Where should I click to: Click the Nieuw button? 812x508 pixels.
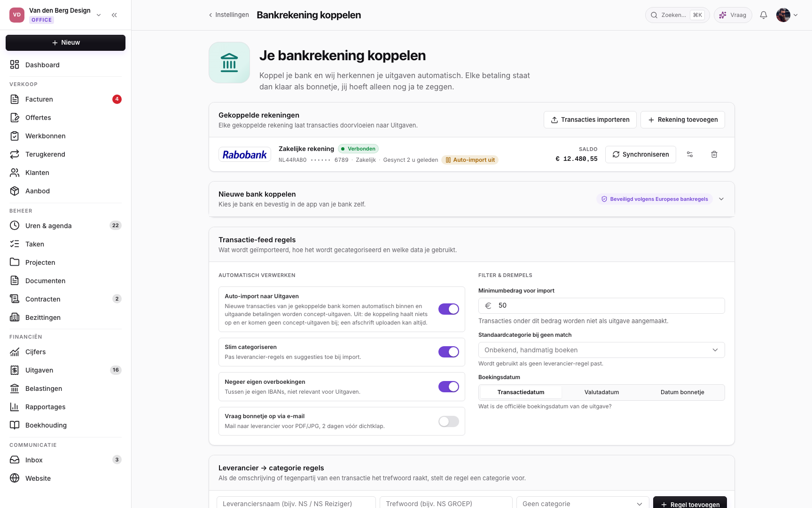65,43
